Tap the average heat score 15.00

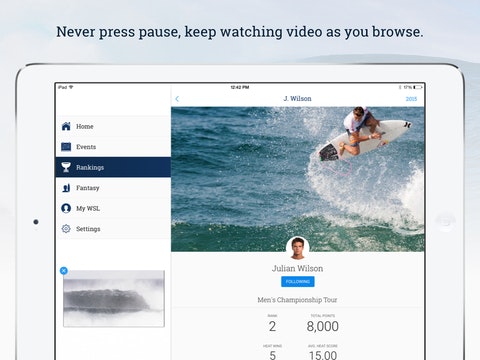click(323, 355)
